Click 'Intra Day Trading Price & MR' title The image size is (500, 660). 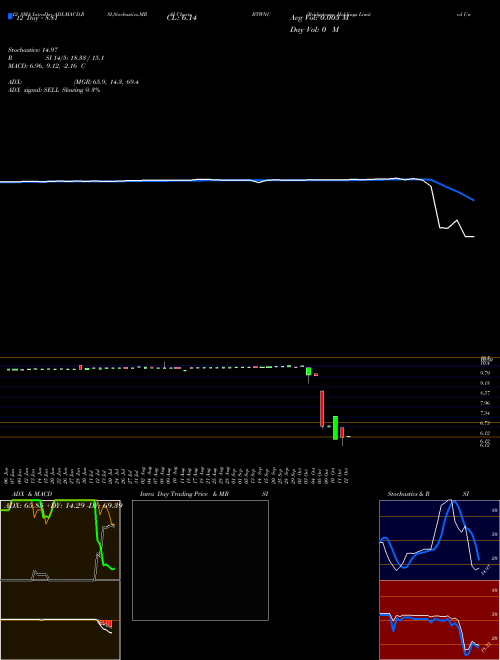tap(184, 494)
